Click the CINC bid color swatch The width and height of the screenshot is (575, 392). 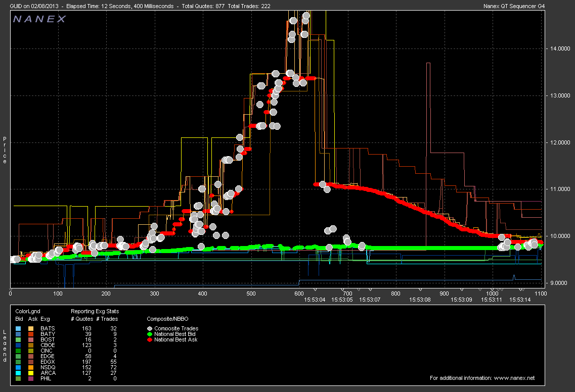[19, 351]
